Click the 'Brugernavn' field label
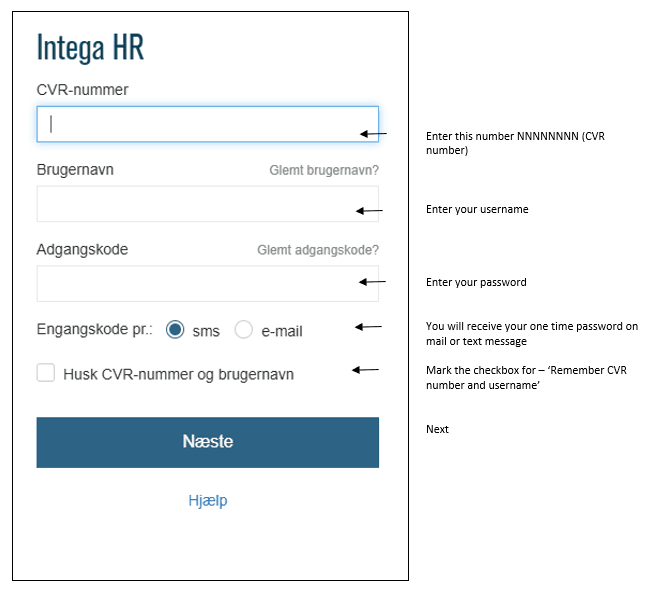 75,170
